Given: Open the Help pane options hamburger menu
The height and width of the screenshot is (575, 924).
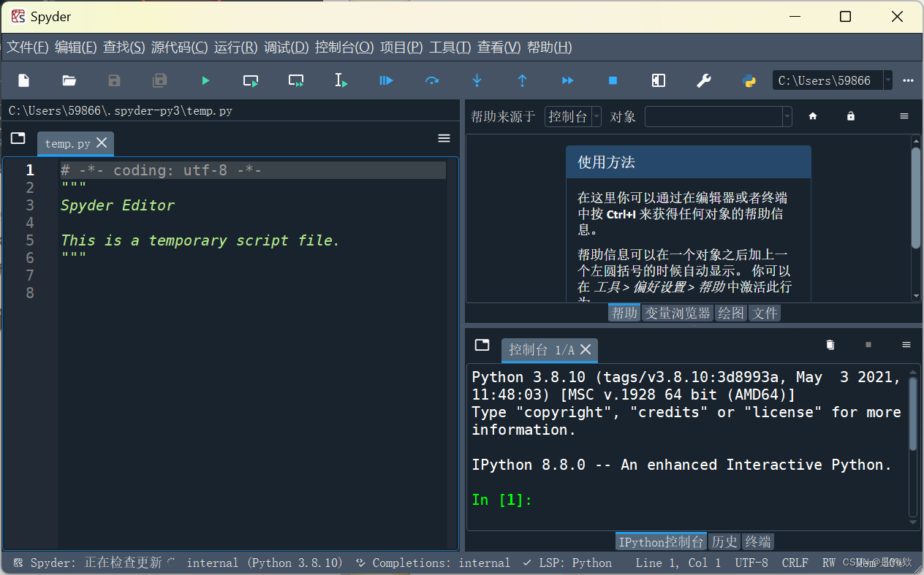Looking at the screenshot, I should click(904, 116).
